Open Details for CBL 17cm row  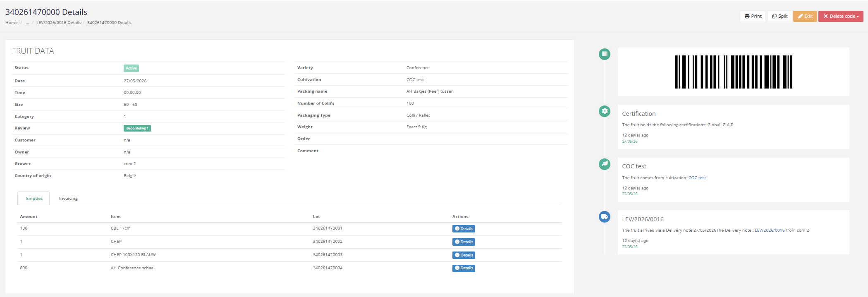point(464,229)
